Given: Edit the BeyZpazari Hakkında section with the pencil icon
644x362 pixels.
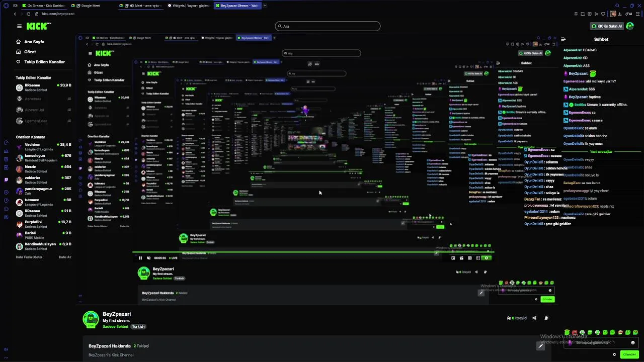Looking at the screenshot, I should pyautogui.click(x=541, y=345).
